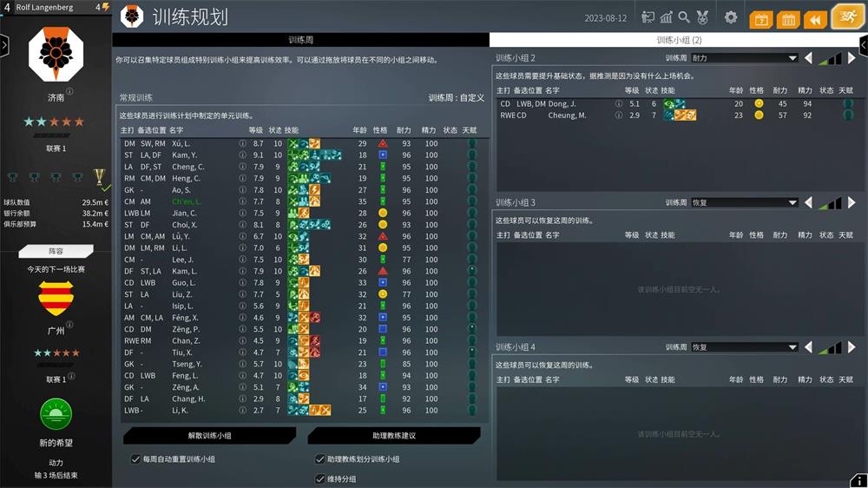
Task: Open the orange weekly calendar icon
Action: pyautogui.click(x=760, y=19)
